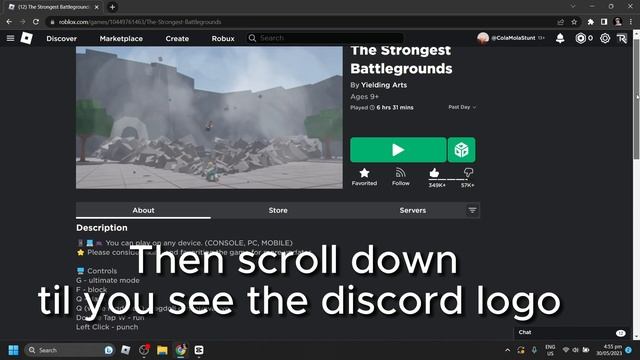Image resolution: width=640 pixels, height=360 pixels.
Task: Switch to the Store tab
Action: pos(278,210)
